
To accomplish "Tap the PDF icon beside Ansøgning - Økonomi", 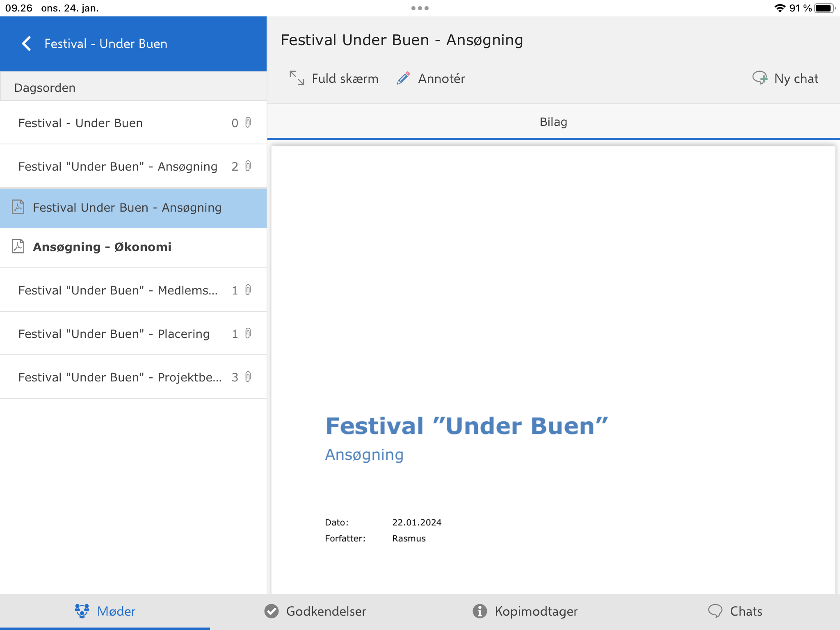I will click(x=18, y=246).
